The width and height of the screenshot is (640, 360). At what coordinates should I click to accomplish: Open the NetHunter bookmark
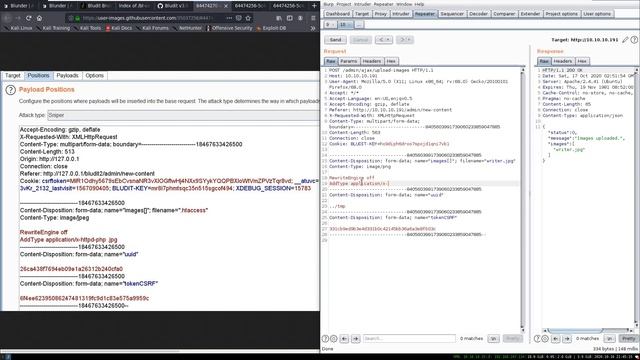click(188, 28)
